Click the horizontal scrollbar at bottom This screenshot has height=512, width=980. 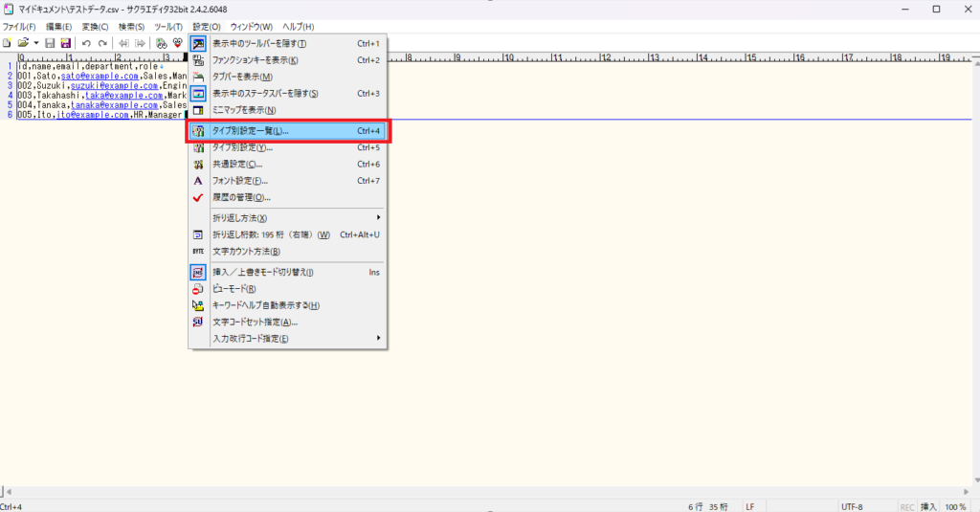479,492
